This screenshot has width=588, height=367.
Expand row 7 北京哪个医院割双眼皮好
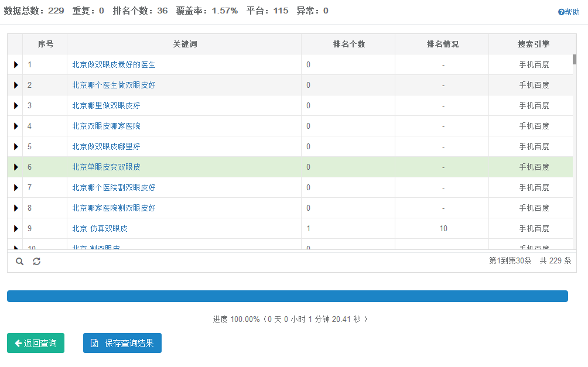(16, 187)
